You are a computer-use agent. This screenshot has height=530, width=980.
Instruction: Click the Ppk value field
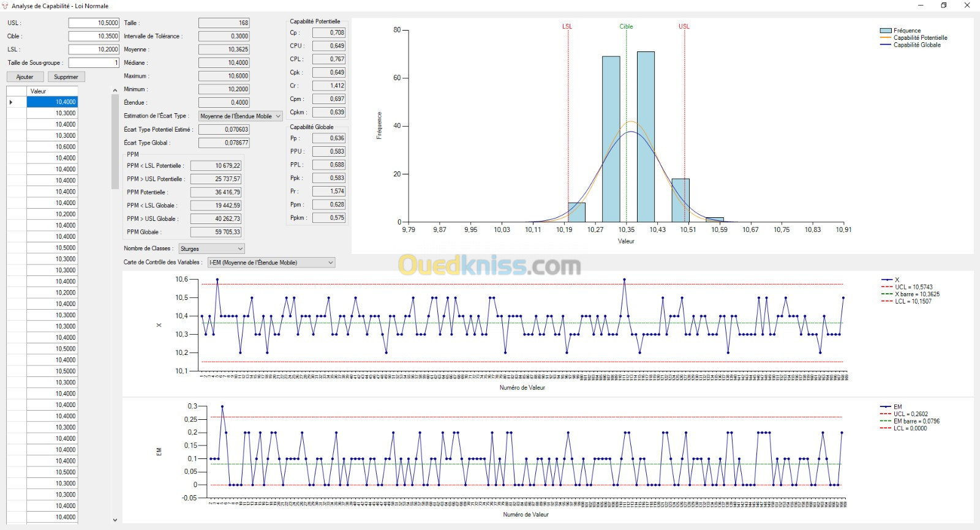tap(329, 178)
